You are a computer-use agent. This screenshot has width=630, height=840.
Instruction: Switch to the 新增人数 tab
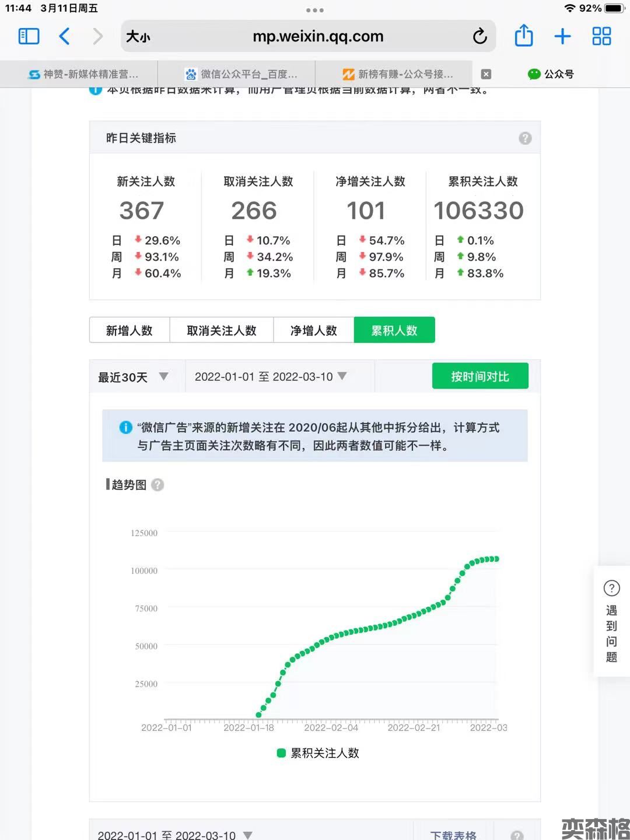click(129, 331)
